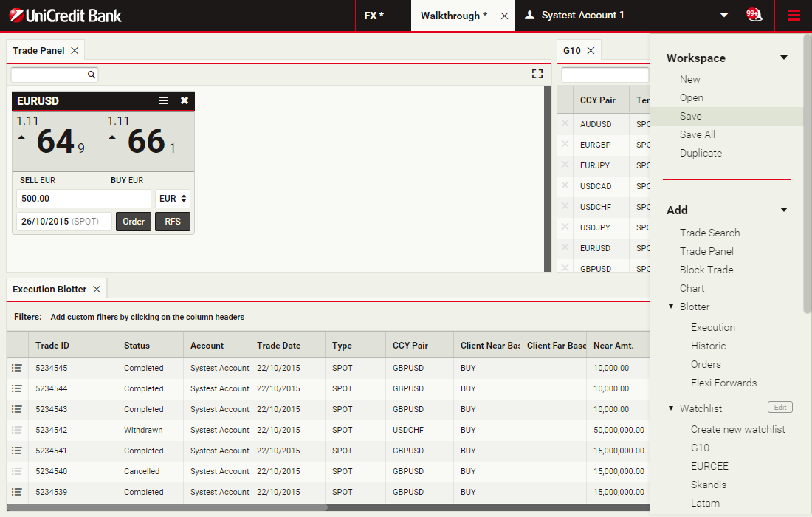Image resolution: width=812 pixels, height=517 pixels.
Task: Open the Systest Account 1 dropdown
Action: tap(724, 16)
